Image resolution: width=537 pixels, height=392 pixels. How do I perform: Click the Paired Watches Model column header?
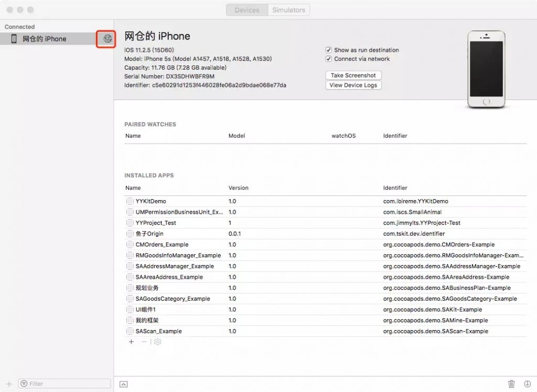(x=237, y=136)
